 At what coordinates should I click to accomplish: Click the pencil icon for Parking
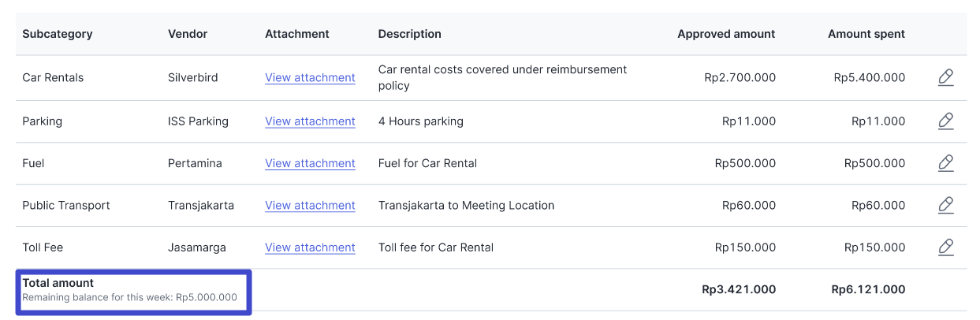point(945,121)
